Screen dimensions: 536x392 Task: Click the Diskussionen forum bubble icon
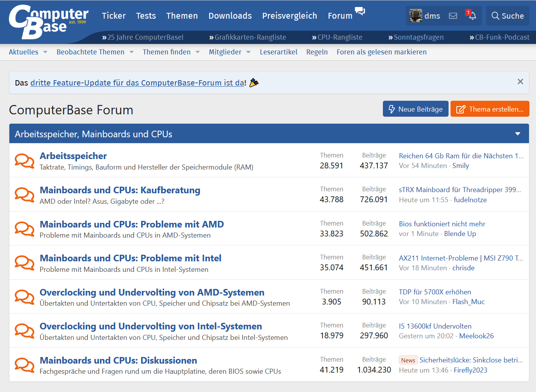[x=24, y=365]
